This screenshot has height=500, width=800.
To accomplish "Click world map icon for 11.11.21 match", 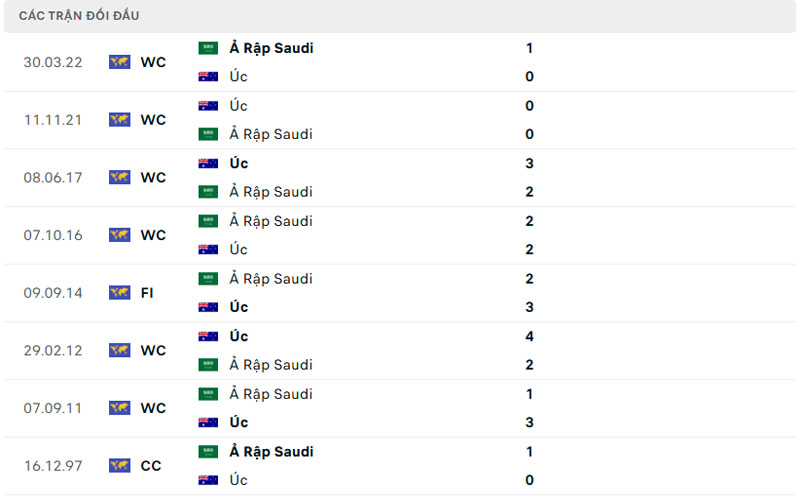I will (x=120, y=120).
